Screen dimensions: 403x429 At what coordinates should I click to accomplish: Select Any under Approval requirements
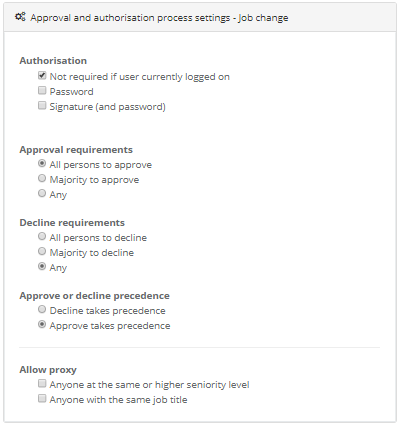tap(42, 193)
